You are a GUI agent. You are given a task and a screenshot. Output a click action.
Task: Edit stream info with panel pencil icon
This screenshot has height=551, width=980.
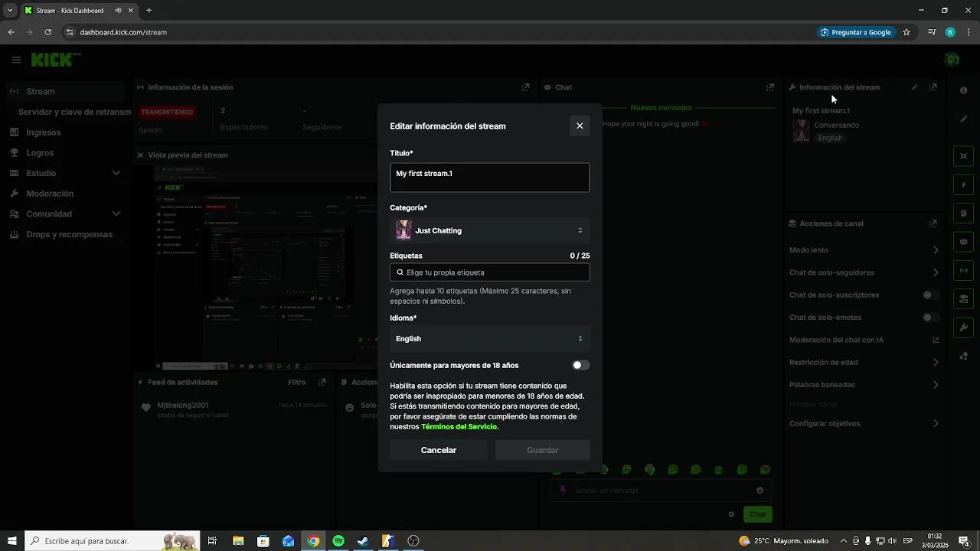point(914,87)
